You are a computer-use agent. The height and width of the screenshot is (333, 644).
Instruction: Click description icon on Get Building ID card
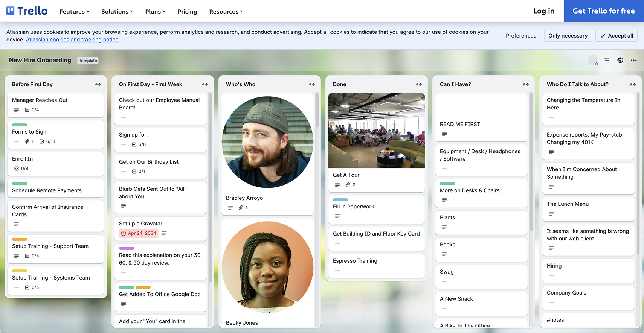point(337,243)
